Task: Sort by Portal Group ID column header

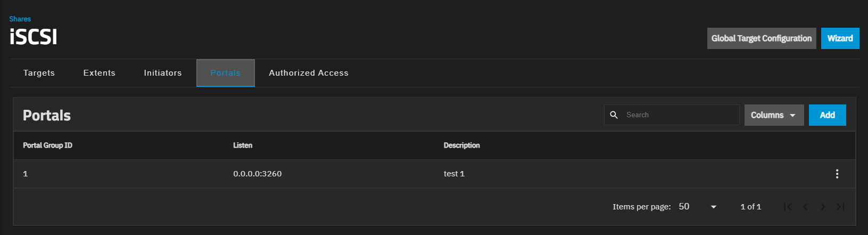Action: (47, 145)
